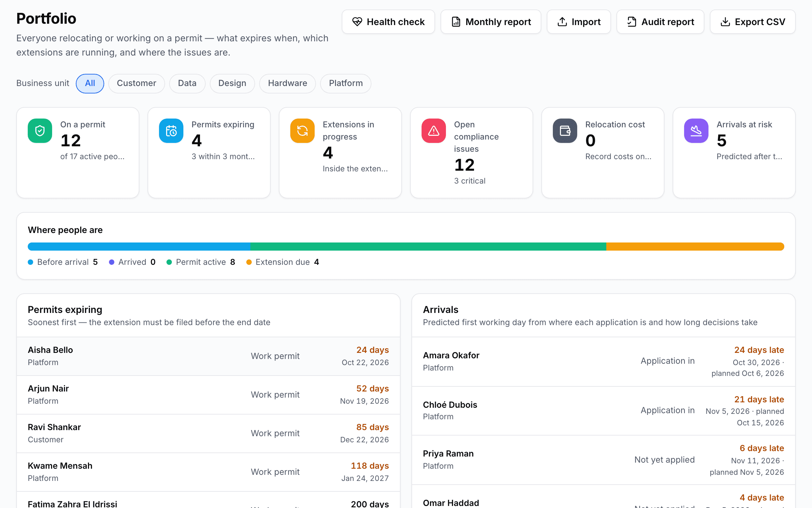Filter by Customer business unit

click(x=137, y=83)
